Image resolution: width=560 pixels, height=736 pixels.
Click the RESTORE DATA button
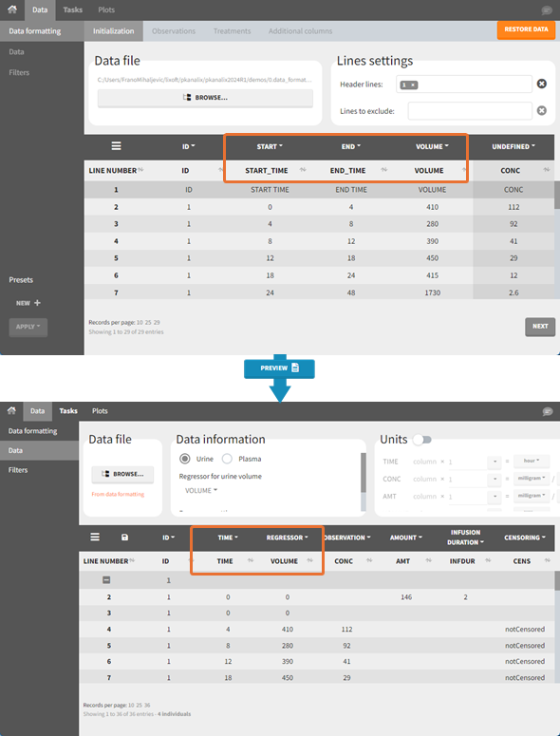pos(526,29)
